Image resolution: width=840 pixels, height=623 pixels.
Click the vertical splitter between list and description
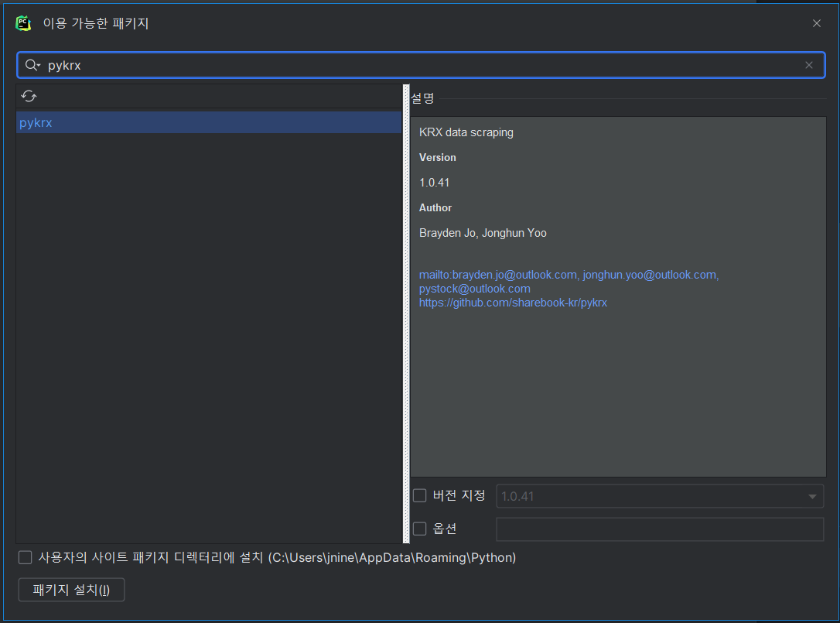pyautogui.click(x=406, y=313)
